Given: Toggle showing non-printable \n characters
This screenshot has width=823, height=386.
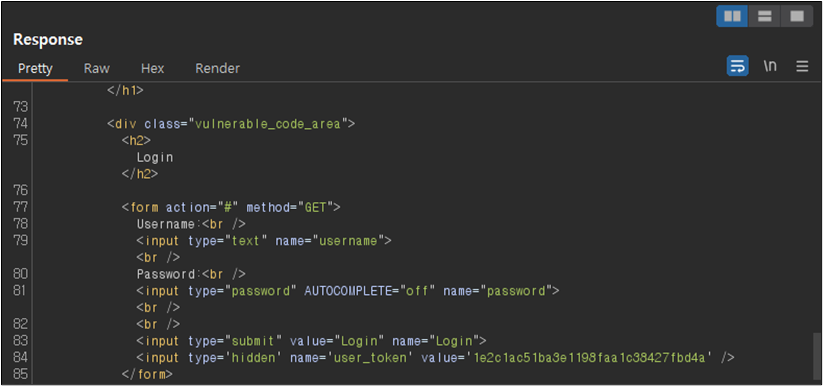Looking at the screenshot, I should pos(770,66).
